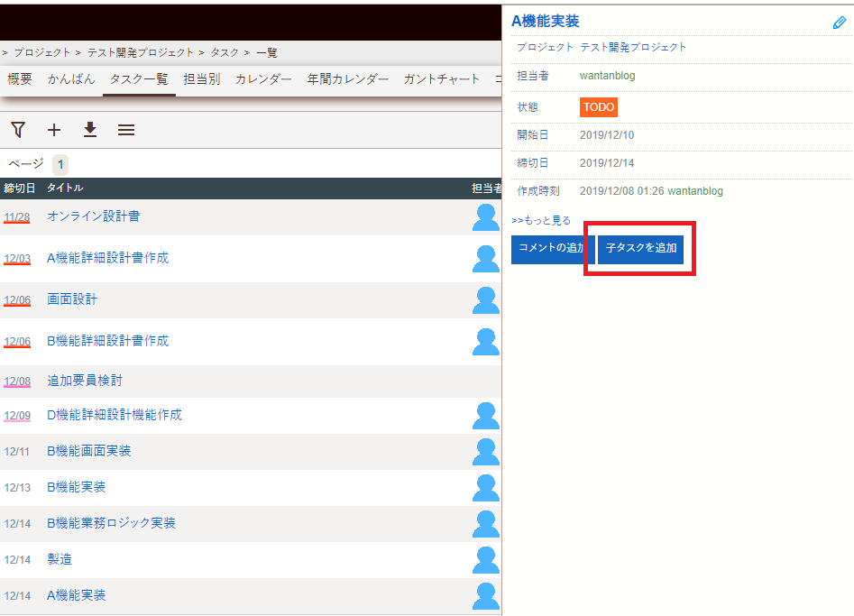Viewport: 854px width, 616px height.
Task: Click wantanblog in the 作成時刻 row
Action: click(x=695, y=191)
